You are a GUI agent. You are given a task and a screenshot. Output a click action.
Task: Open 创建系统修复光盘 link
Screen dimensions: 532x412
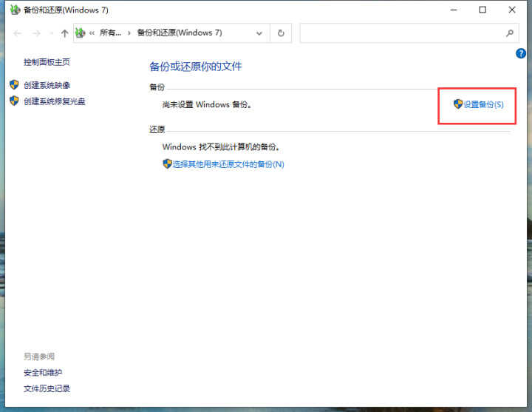pos(54,101)
